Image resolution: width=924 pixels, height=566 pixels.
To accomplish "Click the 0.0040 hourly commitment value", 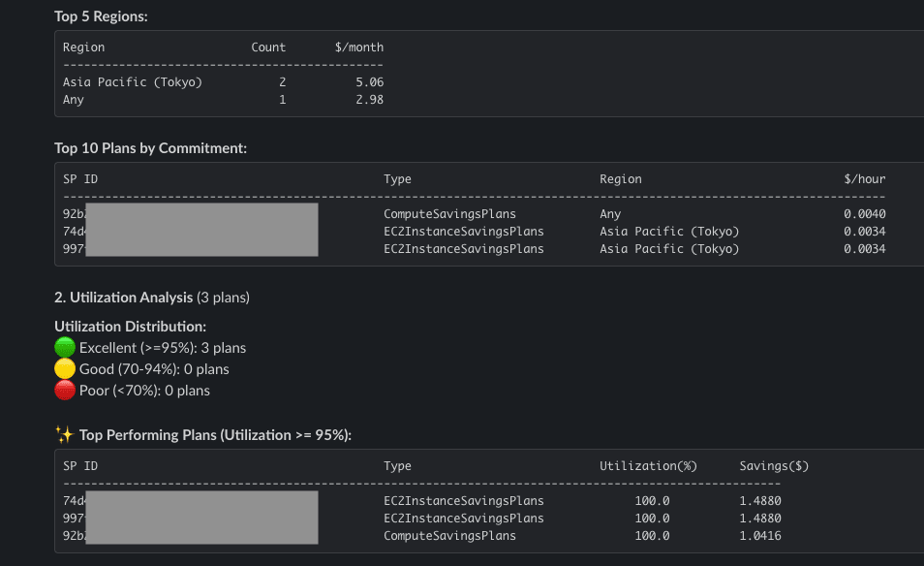I will [864, 214].
